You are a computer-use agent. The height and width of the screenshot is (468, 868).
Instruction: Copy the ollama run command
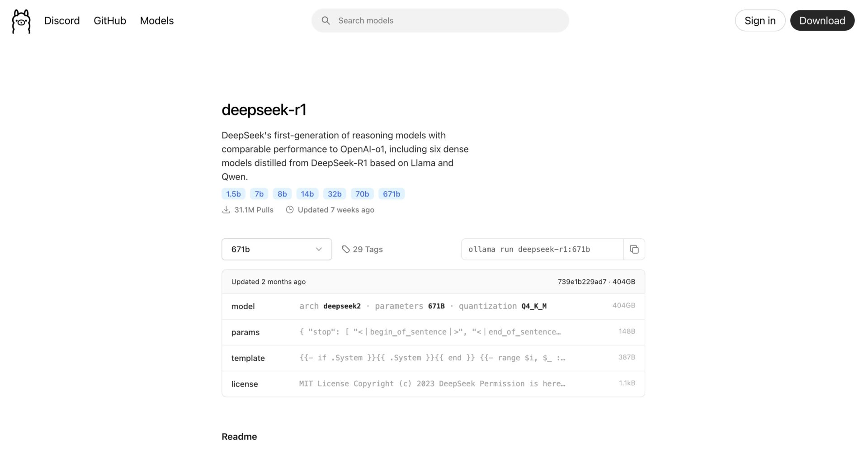coord(634,249)
